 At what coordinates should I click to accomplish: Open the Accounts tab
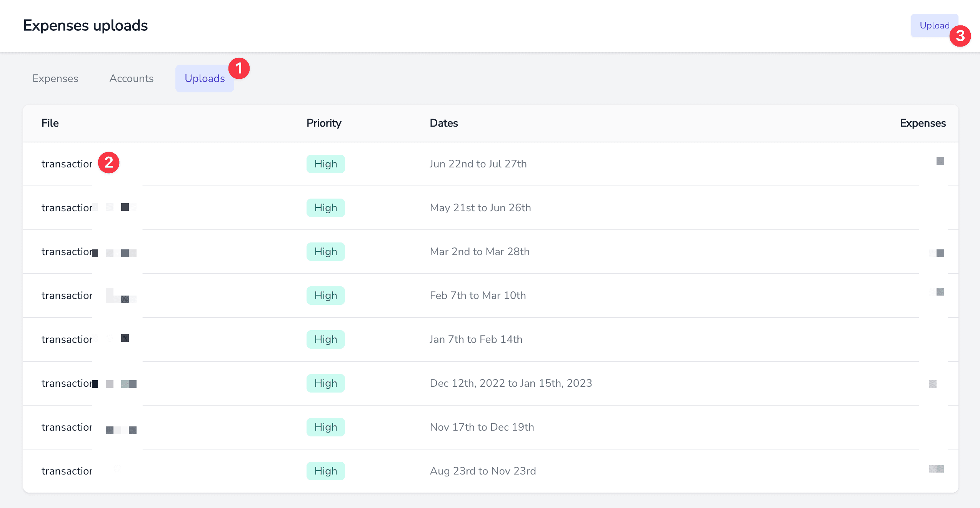132,79
